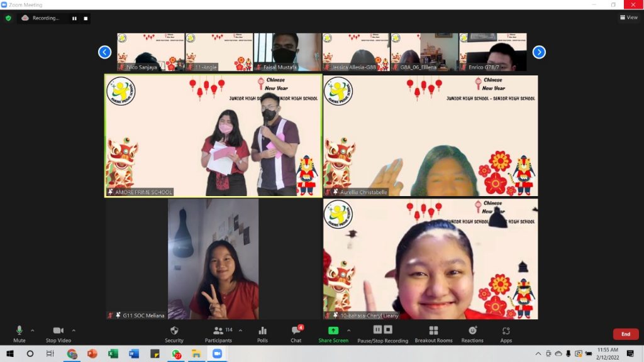
Task: Open the Apps panel
Action: coord(506,333)
